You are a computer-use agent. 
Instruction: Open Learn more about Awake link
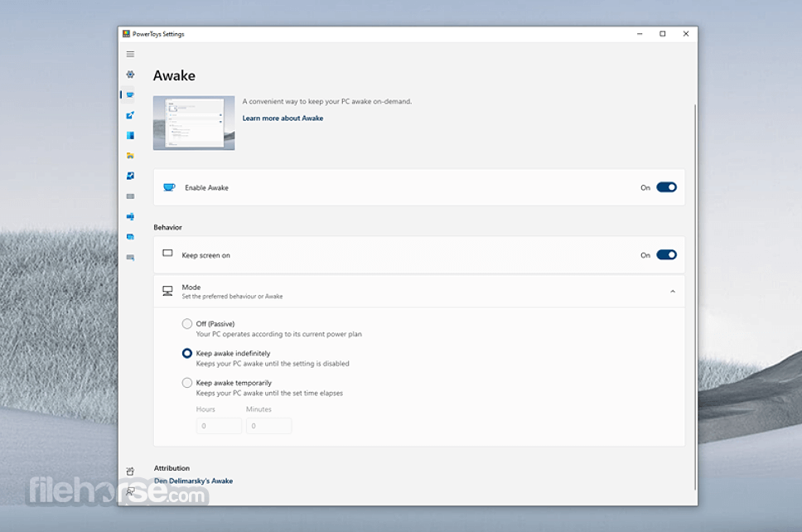click(x=283, y=118)
